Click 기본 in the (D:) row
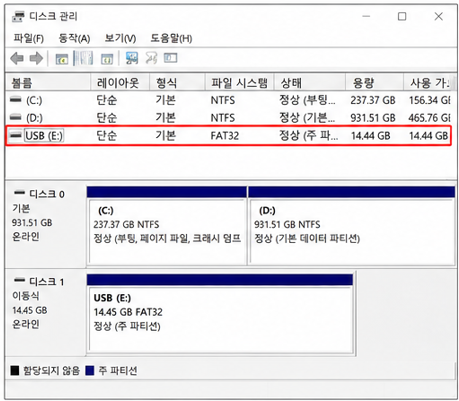 [165, 118]
